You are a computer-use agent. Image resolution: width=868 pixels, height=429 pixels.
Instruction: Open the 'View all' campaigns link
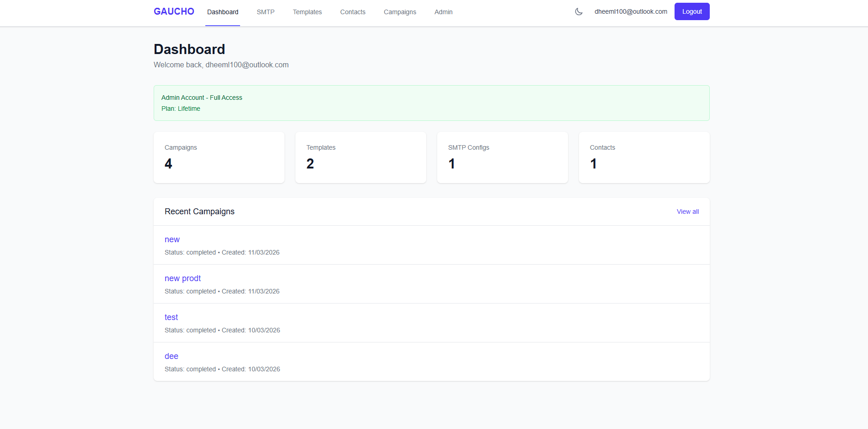687,212
